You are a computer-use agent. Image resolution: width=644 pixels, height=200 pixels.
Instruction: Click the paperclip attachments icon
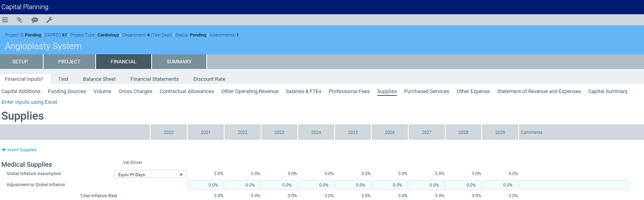pos(19,20)
